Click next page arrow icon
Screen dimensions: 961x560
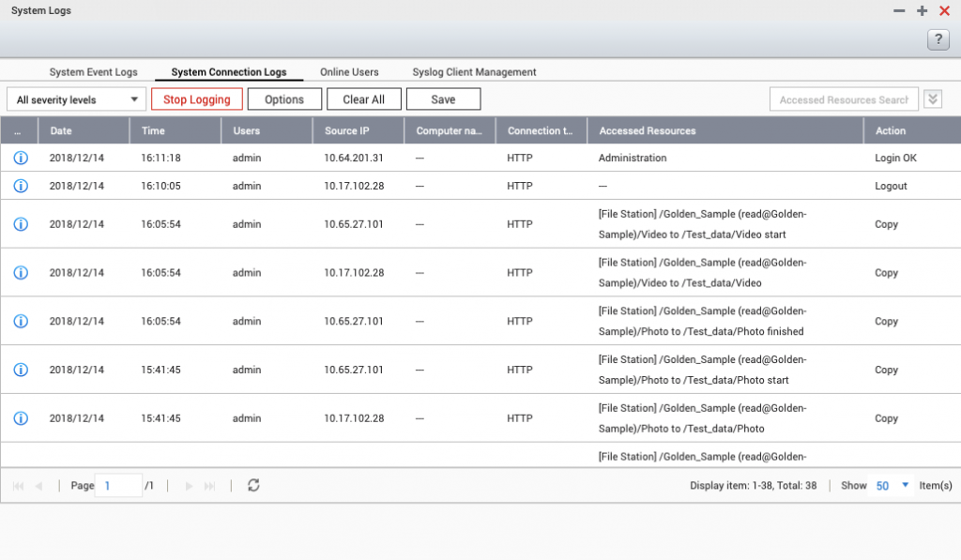(189, 486)
